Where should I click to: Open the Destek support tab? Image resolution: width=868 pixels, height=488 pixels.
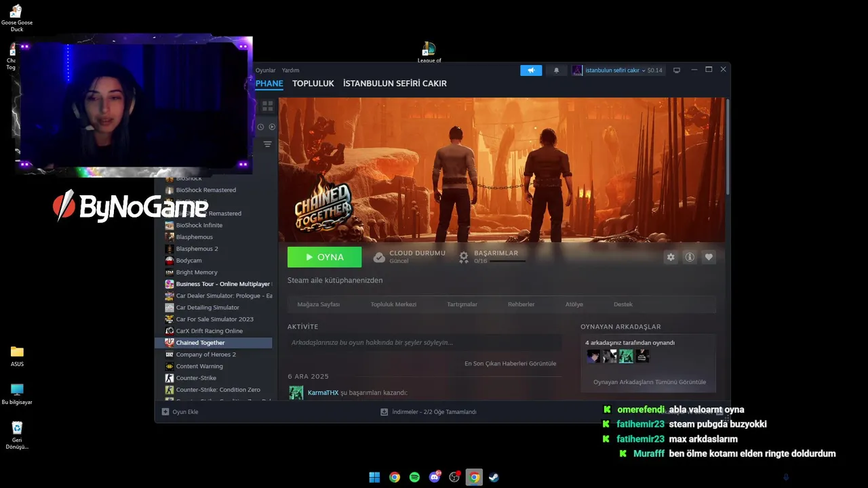[623, 304]
